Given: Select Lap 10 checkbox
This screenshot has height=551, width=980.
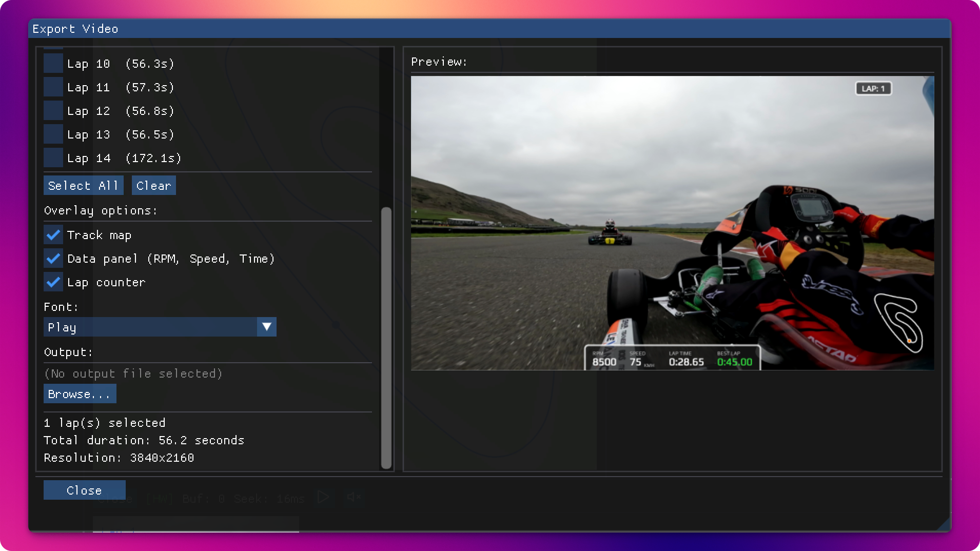Looking at the screenshot, I should [53, 63].
